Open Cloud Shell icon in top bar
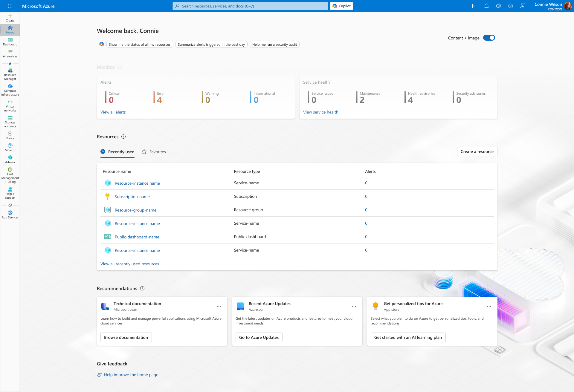 pyautogui.click(x=474, y=6)
